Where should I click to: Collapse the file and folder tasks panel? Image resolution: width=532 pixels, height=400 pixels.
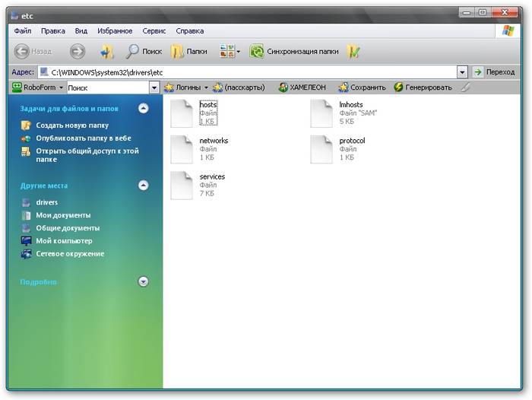click(143, 109)
